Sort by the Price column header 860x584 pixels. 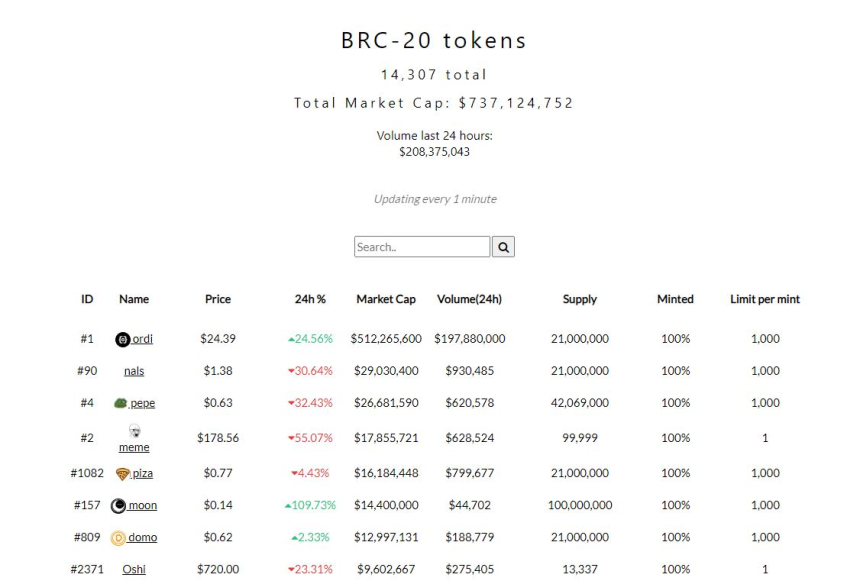[x=217, y=298]
